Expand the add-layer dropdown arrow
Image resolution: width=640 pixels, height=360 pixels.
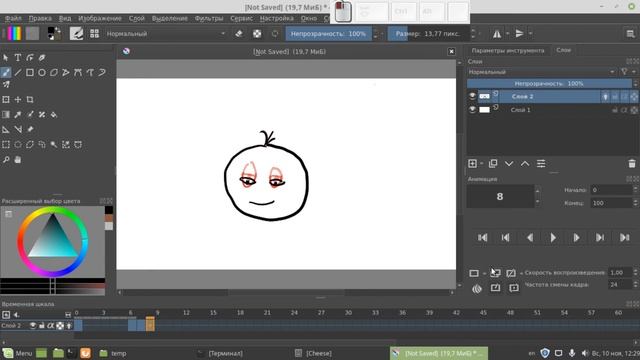tap(482, 164)
